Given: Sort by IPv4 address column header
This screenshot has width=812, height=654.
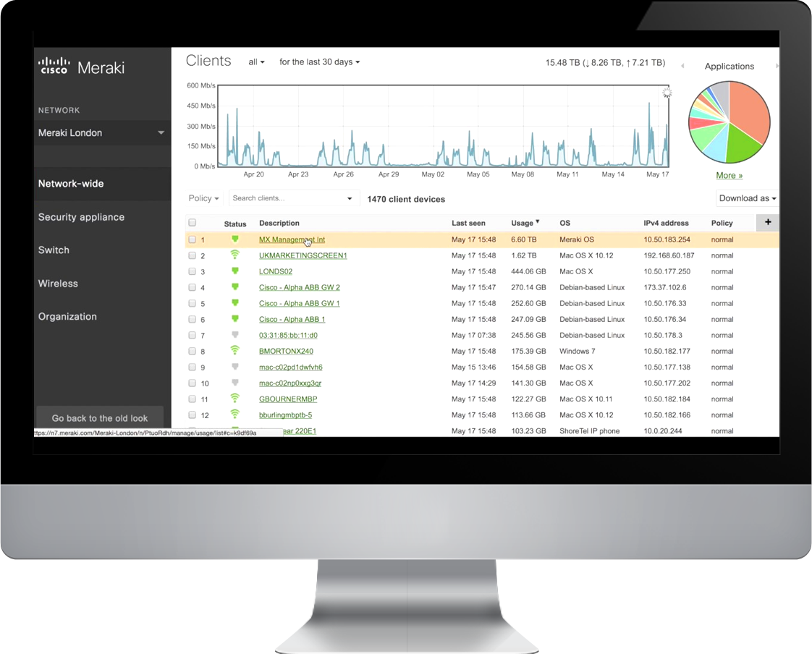Looking at the screenshot, I should 666,223.
